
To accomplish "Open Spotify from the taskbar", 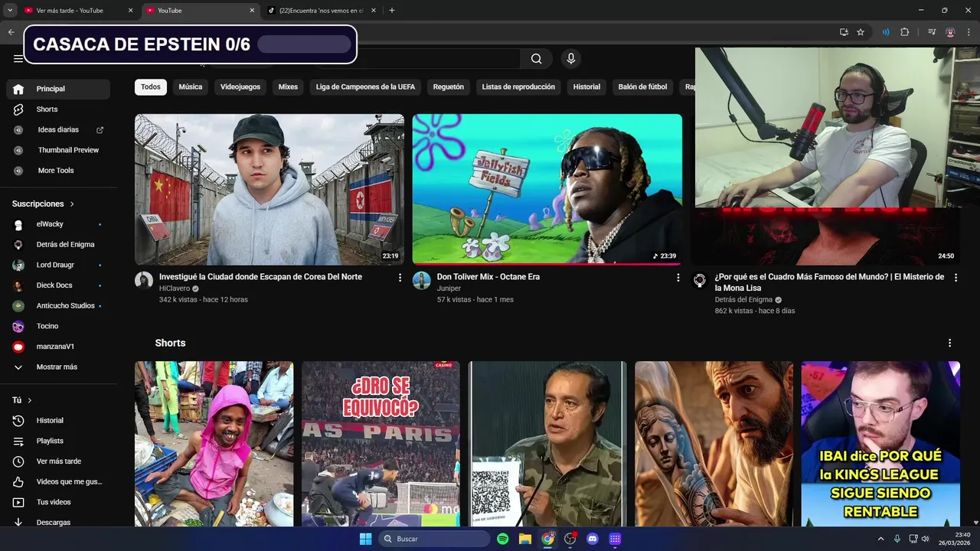I will pyautogui.click(x=502, y=539).
